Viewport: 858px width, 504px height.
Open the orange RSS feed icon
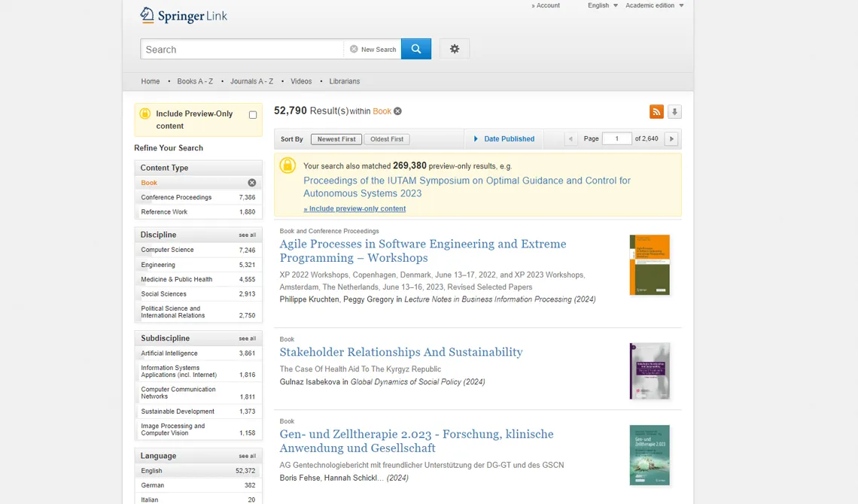point(656,111)
